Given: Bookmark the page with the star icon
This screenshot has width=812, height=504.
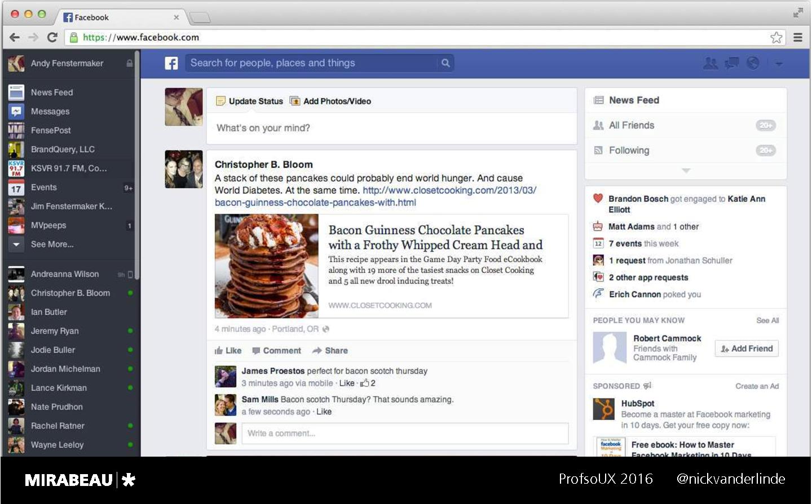Looking at the screenshot, I should (x=776, y=37).
